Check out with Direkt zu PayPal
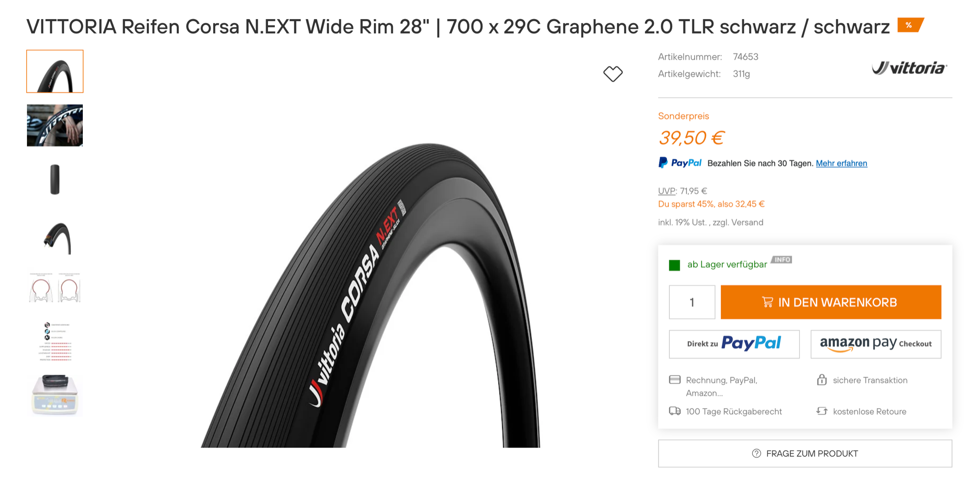Viewport: 980px width, 490px height. pos(734,344)
